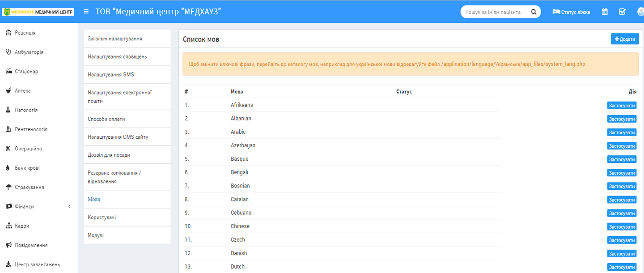Apply Basque language
The image size is (644, 273).
point(622,159)
